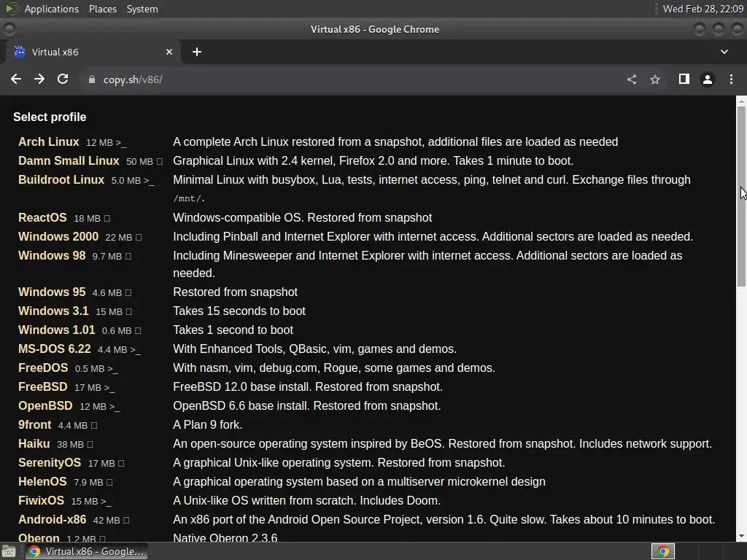
Task: Boot Windows 1.01 profile
Action: tap(57, 330)
